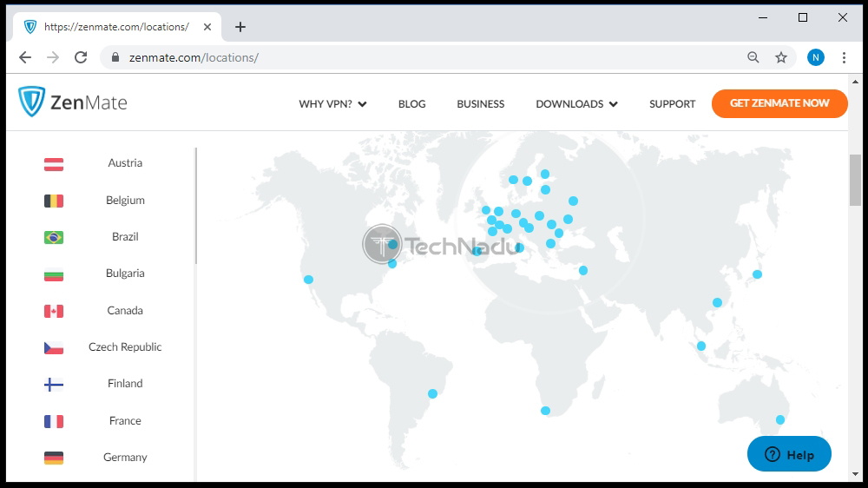Maximize the Chrome window
The width and height of the screenshot is (868, 488).
click(803, 17)
